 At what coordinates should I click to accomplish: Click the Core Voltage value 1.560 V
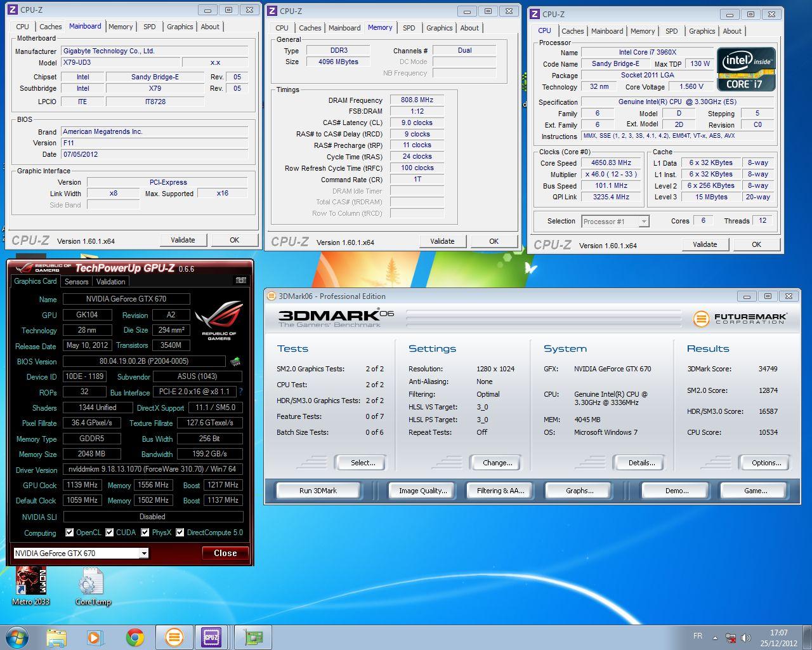click(x=691, y=86)
